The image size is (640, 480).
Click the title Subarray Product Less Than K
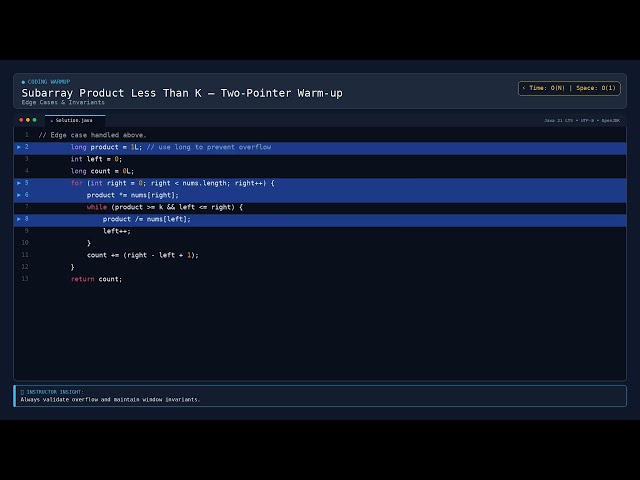point(182,93)
